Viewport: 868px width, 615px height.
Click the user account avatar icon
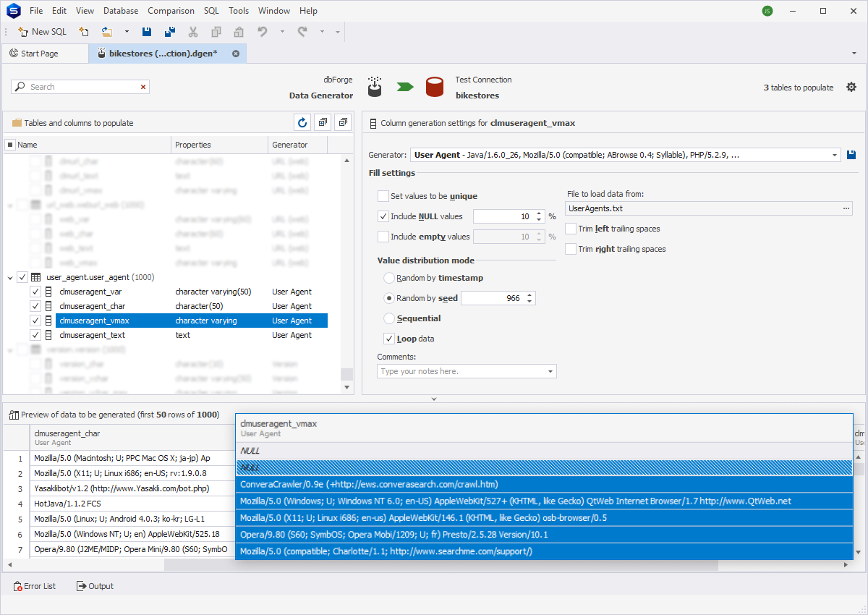767,11
